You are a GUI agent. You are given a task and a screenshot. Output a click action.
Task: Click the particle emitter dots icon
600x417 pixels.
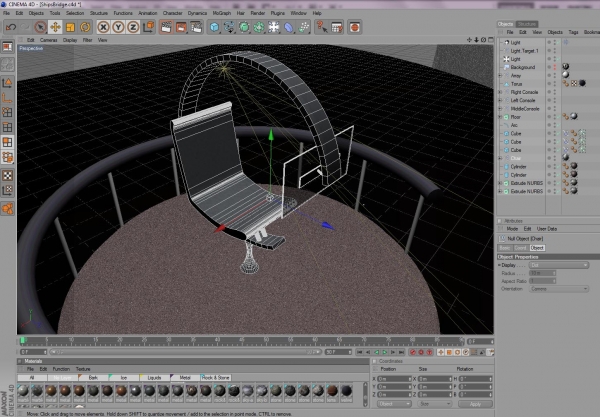tap(304, 27)
